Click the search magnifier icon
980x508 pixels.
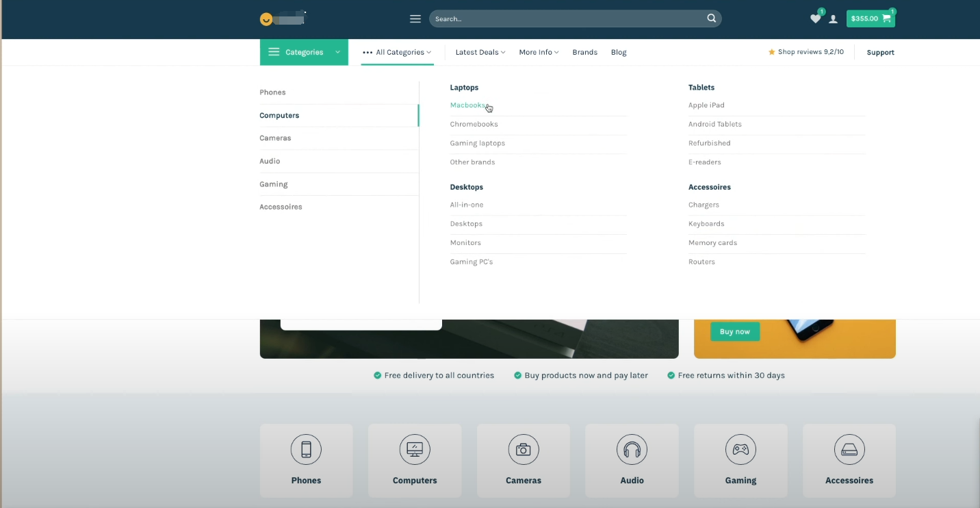pos(712,18)
